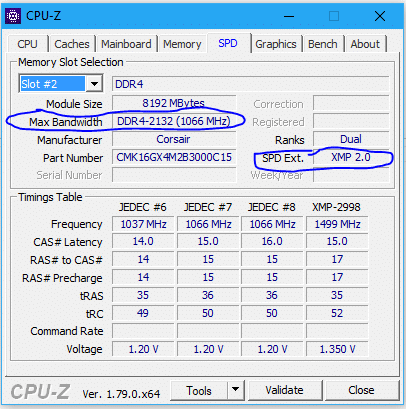Click the JEDEC #6 empty Command Rate cell
Viewport: 406px width, 409px height.
(143, 331)
